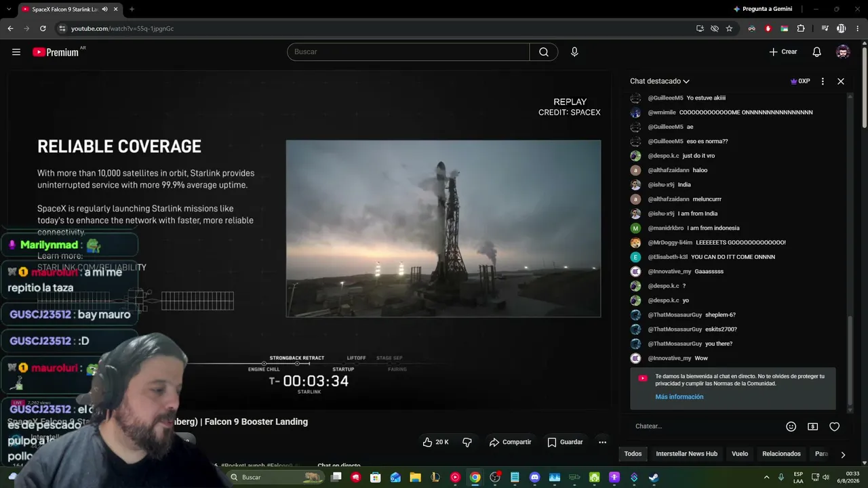868x488 pixels.
Task: Close the live chat panel
Action: [x=841, y=81]
